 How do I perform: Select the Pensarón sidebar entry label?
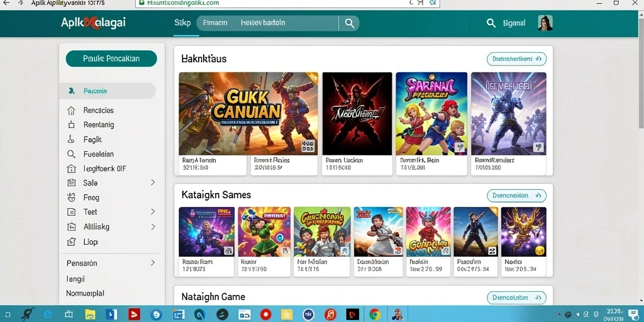coord(82,264)
